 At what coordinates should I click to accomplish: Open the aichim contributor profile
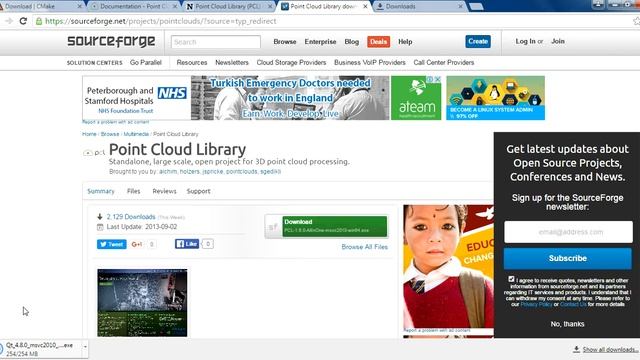pyautogui.click(x=168, y=171)
